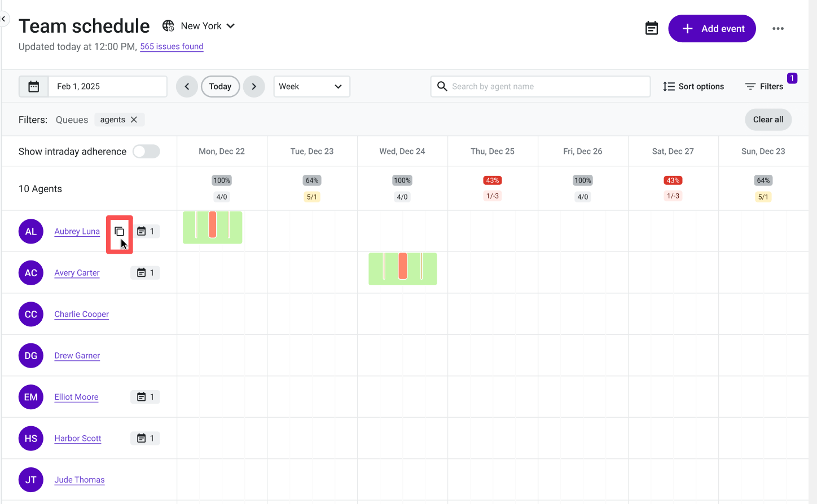Screen dimensions: 817x504
Task: Click copy schedule icon beside Aubrey Luna
Action: 119,232
